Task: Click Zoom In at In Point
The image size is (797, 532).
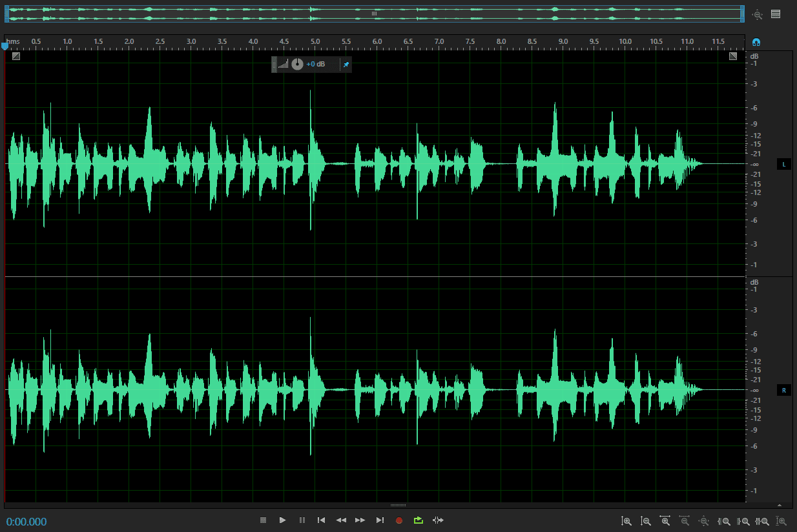Action: [724, 521]
